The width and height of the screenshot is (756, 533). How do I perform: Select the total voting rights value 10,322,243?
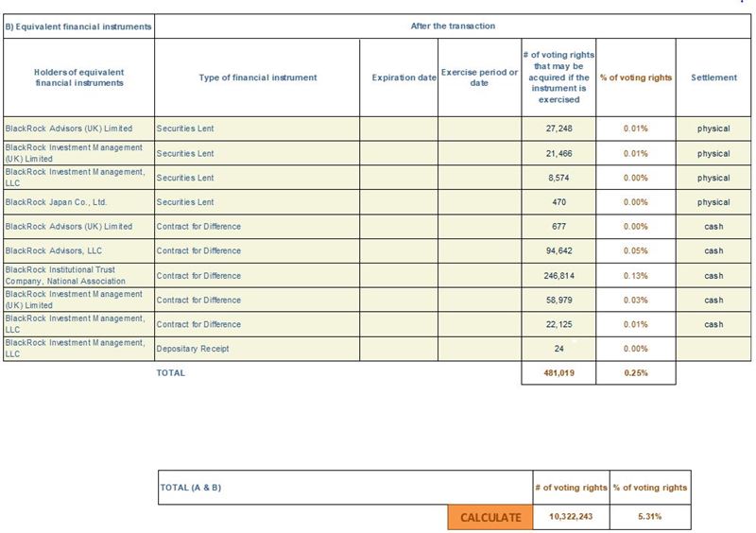pos(571,517)
